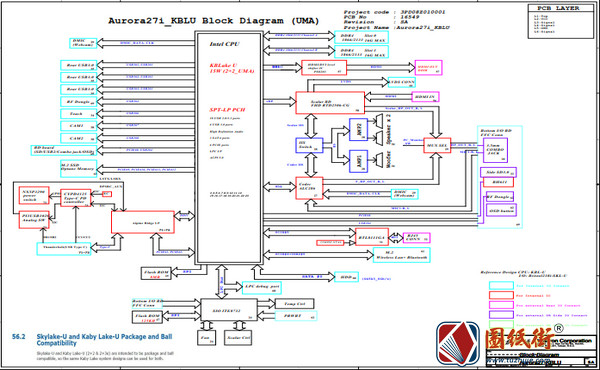Select the LPC debug port box
Screen dimensions: 600x370
tap(262, 288)
